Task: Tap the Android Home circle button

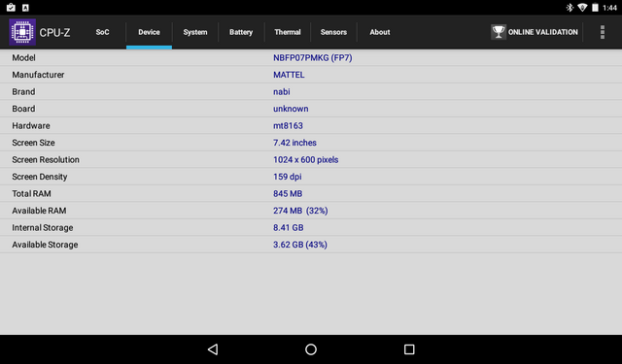Action: 311,349
